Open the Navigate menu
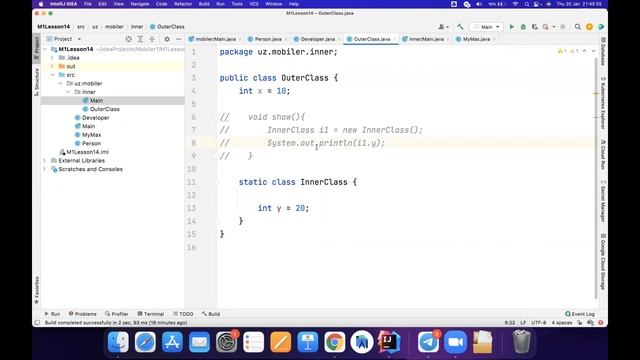The height and width of the screenshot is (360, 640). point(140,4)
